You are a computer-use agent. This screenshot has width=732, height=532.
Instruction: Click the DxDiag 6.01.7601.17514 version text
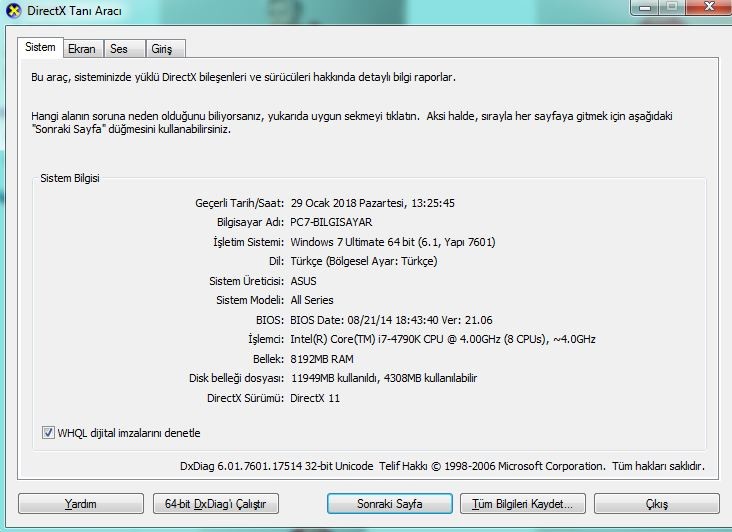pos(276,466)
